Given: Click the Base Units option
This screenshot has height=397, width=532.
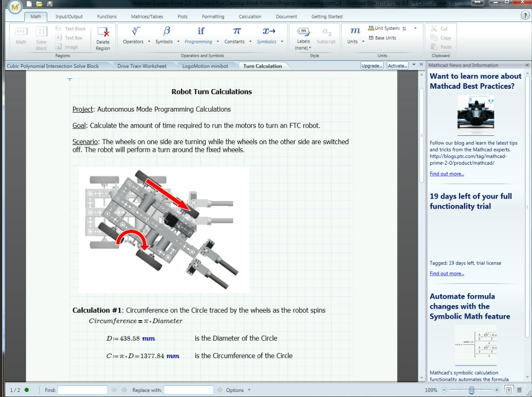Looking at the screenshot, I should tap(383, 38).
